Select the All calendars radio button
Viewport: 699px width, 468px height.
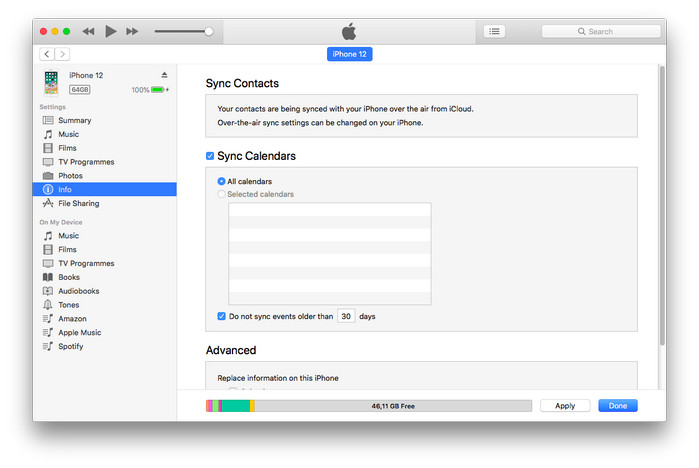coord(221,181)
